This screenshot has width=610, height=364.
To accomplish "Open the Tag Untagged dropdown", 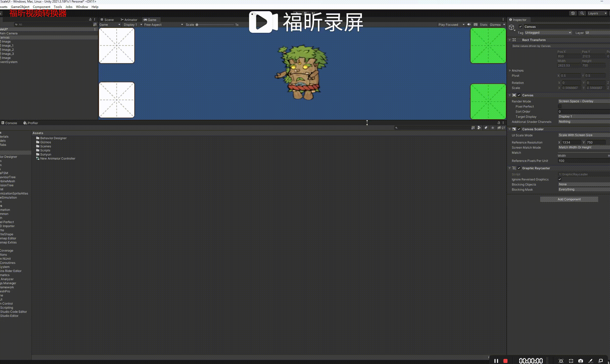I will tap(548, 33).
